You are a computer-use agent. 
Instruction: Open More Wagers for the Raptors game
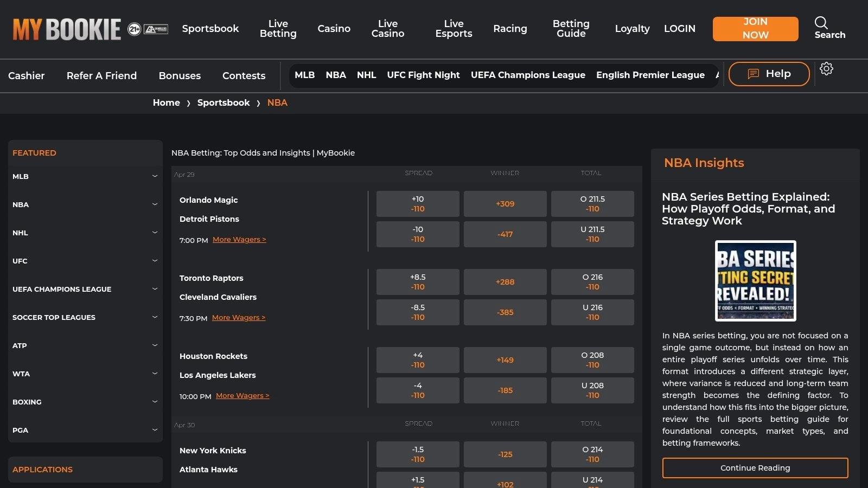(x=238, y=317)
